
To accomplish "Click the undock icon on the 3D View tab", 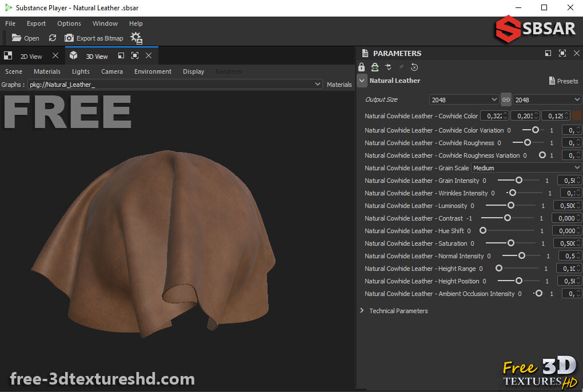I will (121, 55).
